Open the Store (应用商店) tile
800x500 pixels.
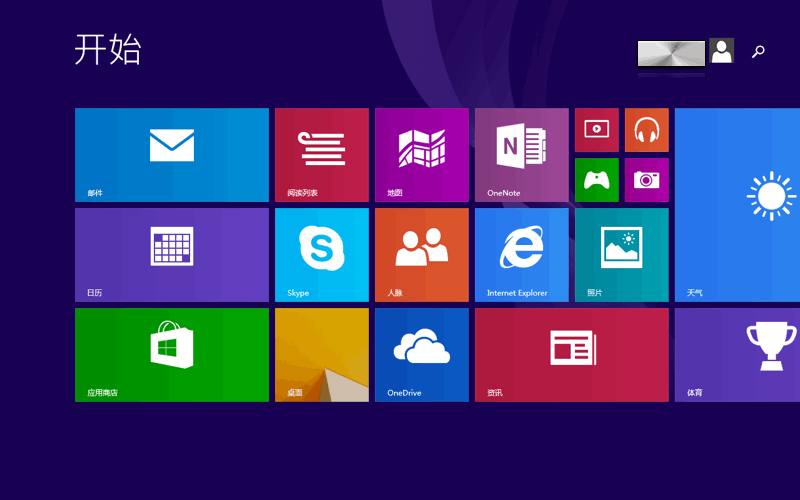(172, 355)
